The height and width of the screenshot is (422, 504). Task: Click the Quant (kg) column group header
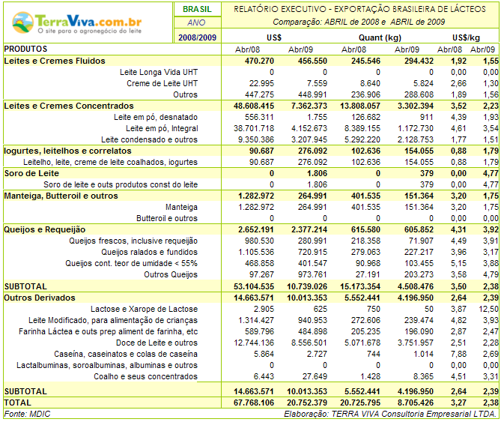[x=380, y=37]
